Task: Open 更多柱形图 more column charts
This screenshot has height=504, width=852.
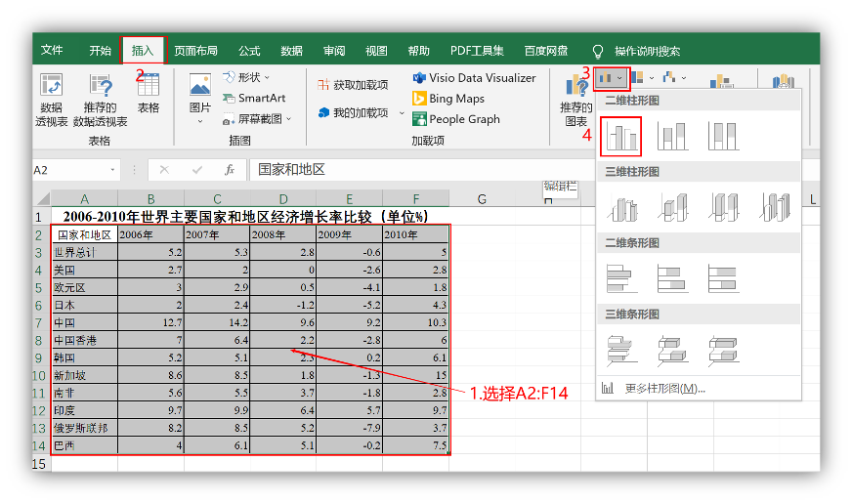Action: pos(699,389)
